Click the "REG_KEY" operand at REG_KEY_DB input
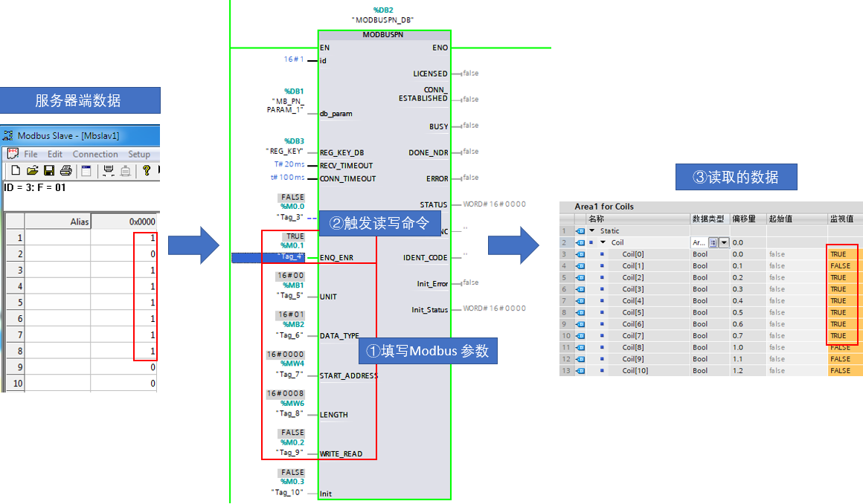The width and height of the screenshot is (863, 504). tap(284, 151)
